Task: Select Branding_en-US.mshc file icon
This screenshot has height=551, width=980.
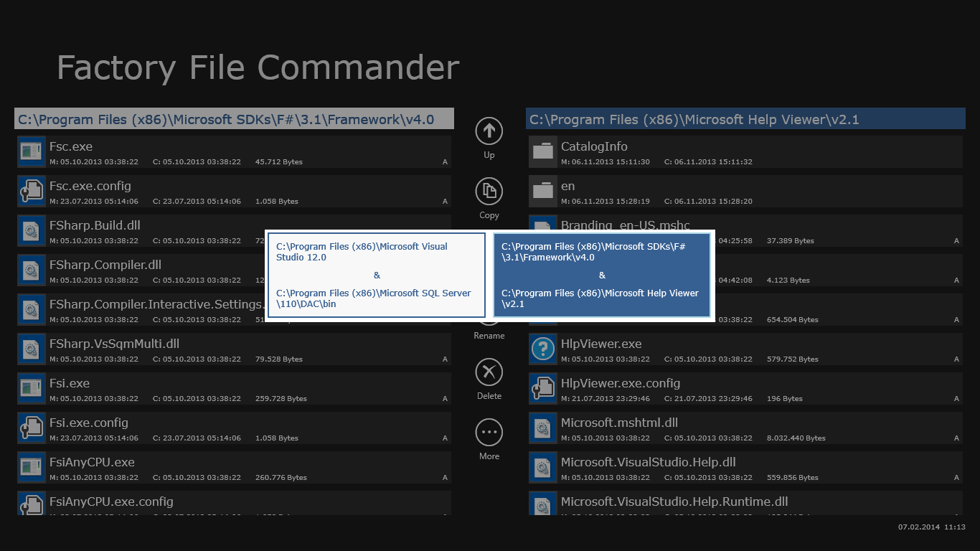Action: click(x=543, y=223)
